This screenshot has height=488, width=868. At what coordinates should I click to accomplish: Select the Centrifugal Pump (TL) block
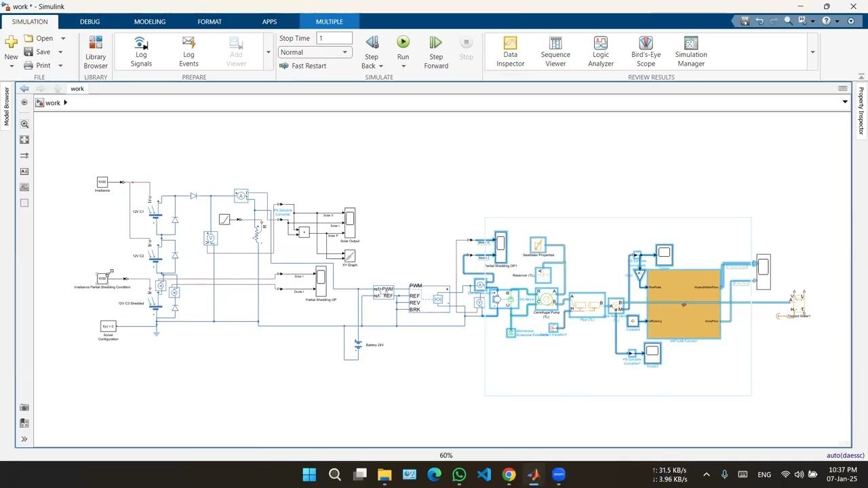point(546,298)
